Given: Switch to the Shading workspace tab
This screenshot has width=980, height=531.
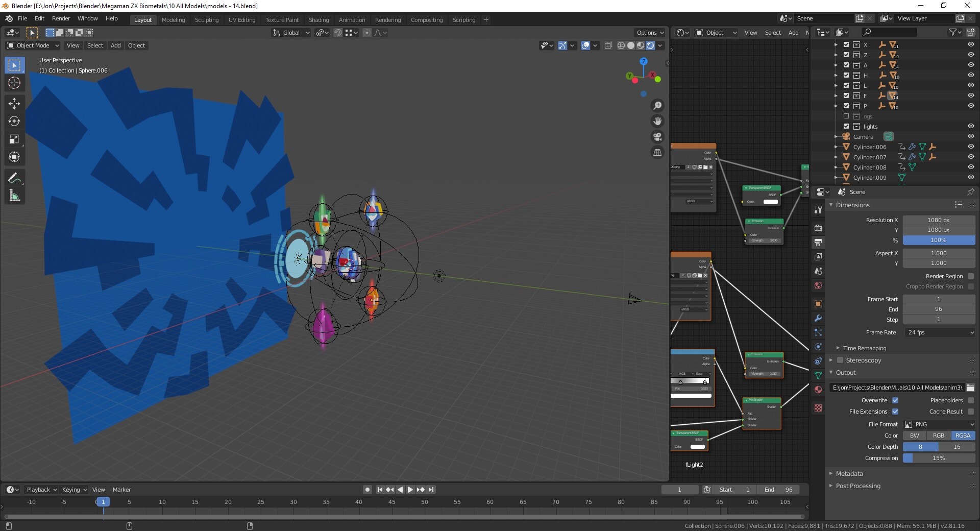Looking at the screenshot, I should (318, 20).
